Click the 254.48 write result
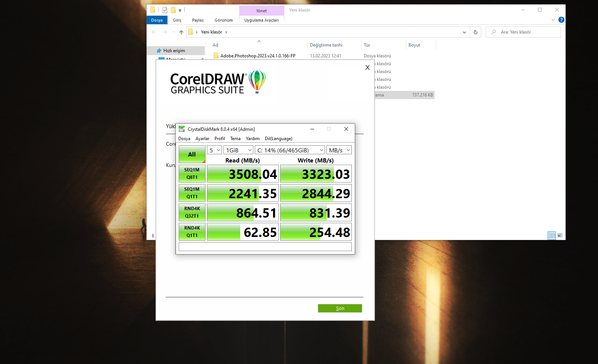This screenshot has height=364, width=598. pos(316,232)
